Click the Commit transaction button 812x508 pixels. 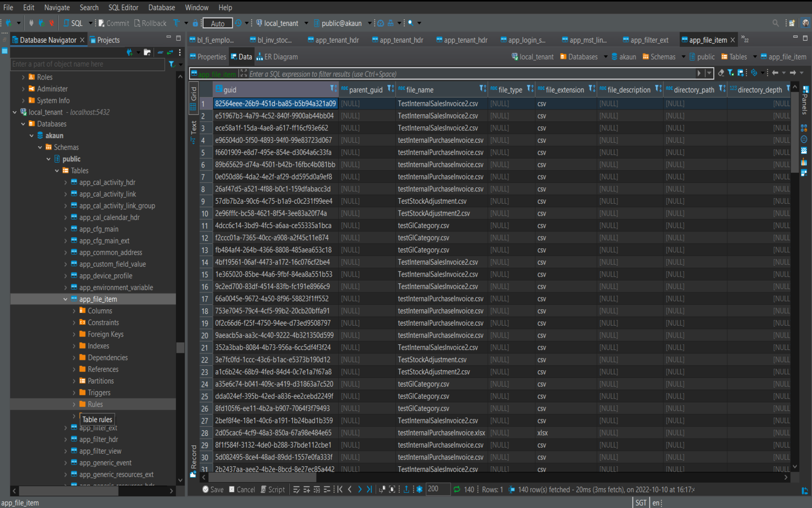[x=113, y=23]
